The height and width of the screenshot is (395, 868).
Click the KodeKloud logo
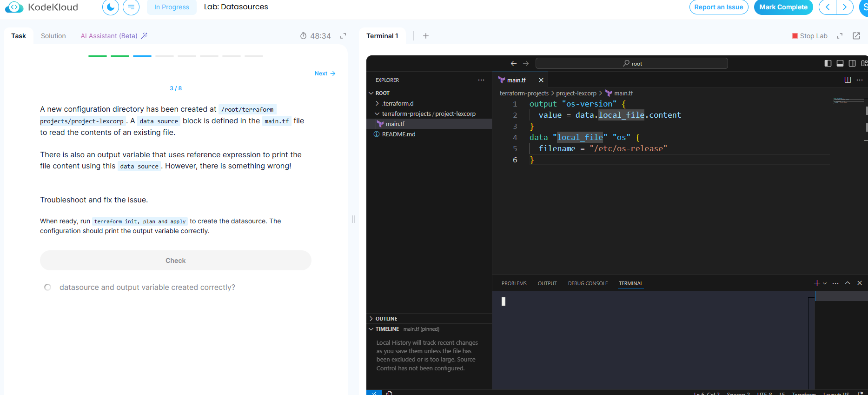(x=41, y=7)
